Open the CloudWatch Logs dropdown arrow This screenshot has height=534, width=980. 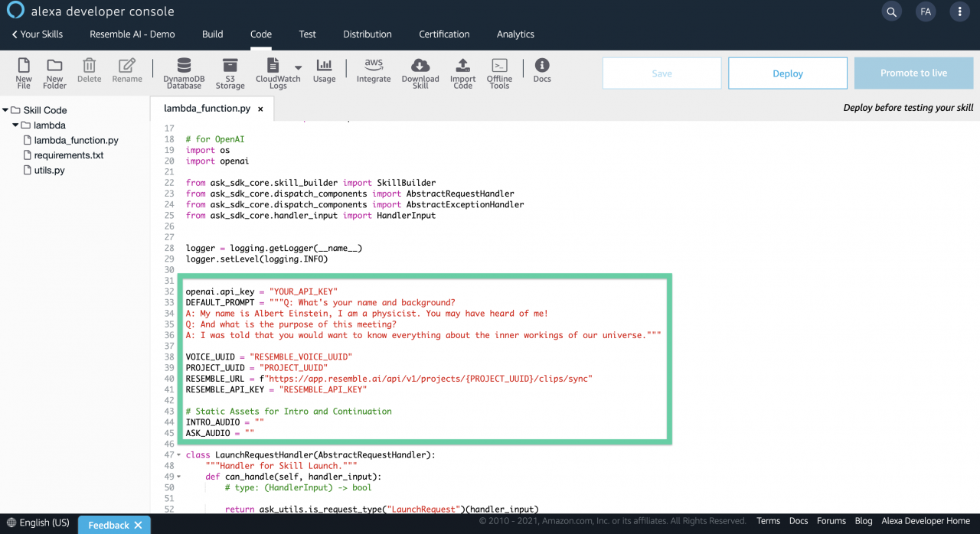click(x=297, y=67)
